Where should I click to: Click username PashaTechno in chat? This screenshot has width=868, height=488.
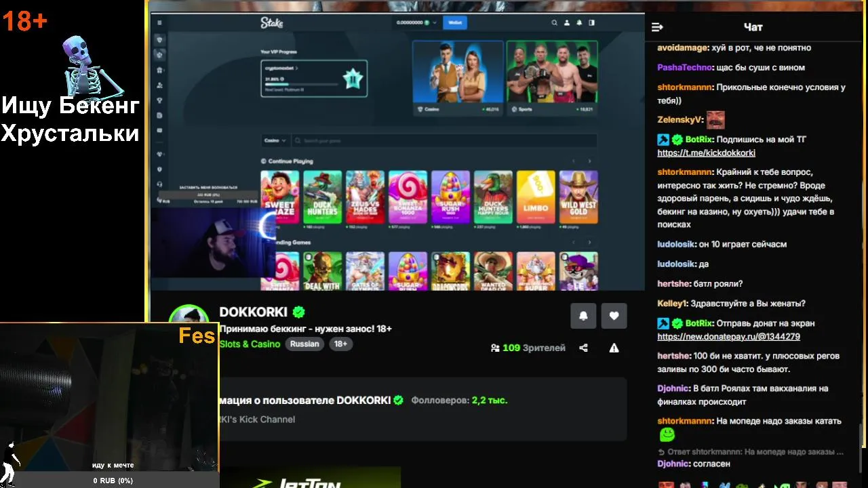(685, 68)
